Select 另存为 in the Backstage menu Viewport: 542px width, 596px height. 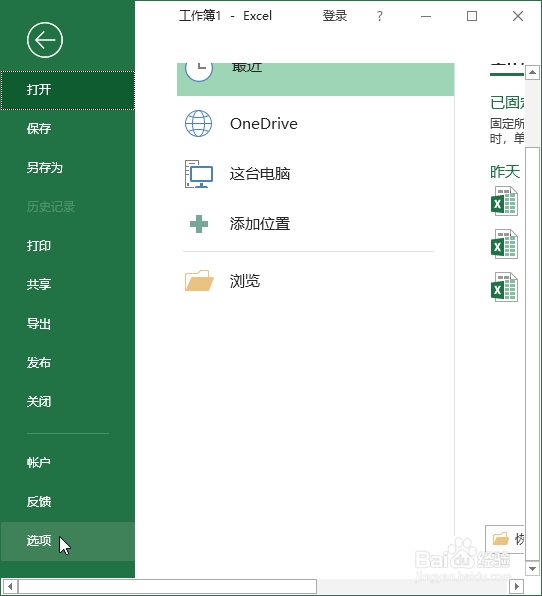68,168
